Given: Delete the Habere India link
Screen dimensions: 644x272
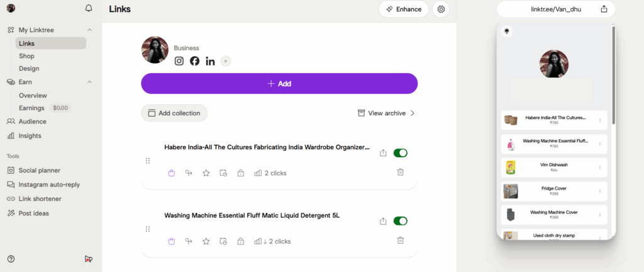Looking at the screenshot, I should [x=401, y=172].
